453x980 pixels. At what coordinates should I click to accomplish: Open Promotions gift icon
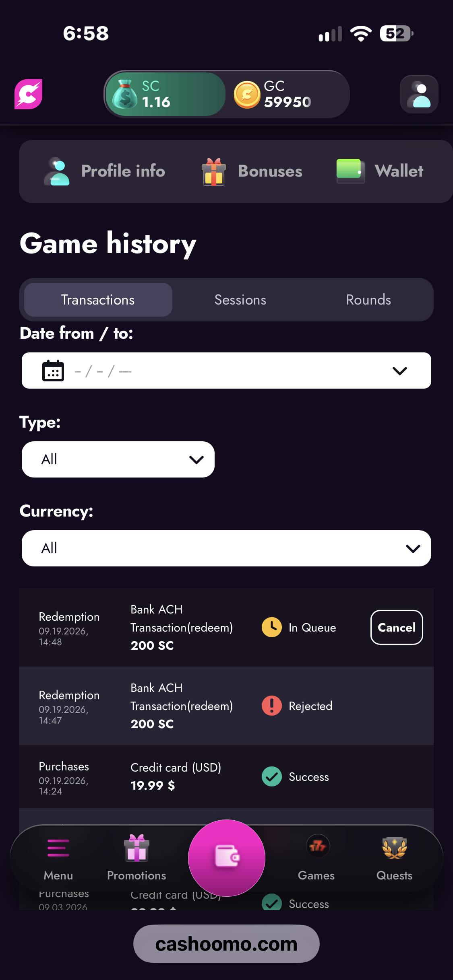pyautogui.click(x=137, y=848)
